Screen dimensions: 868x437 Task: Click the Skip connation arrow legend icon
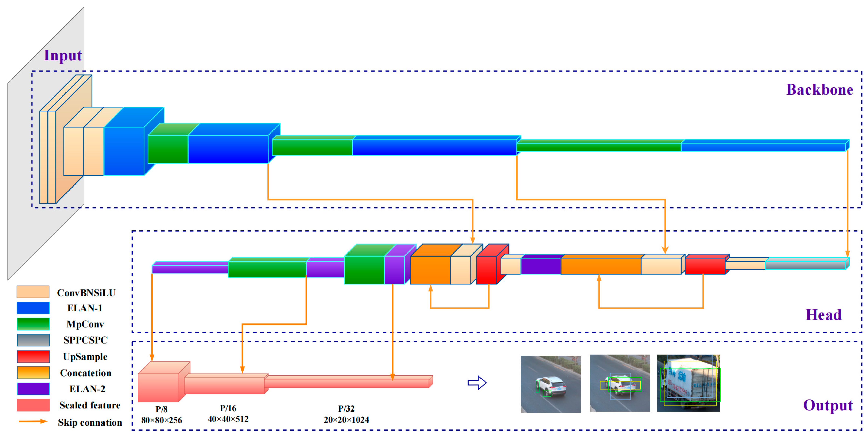pyautogui.click(x=33, y=421)
